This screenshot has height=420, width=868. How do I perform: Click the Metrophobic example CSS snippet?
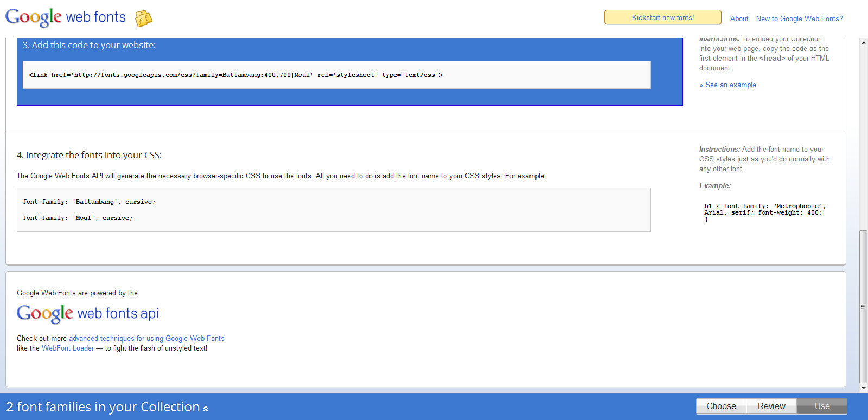(x=765, y=212)
